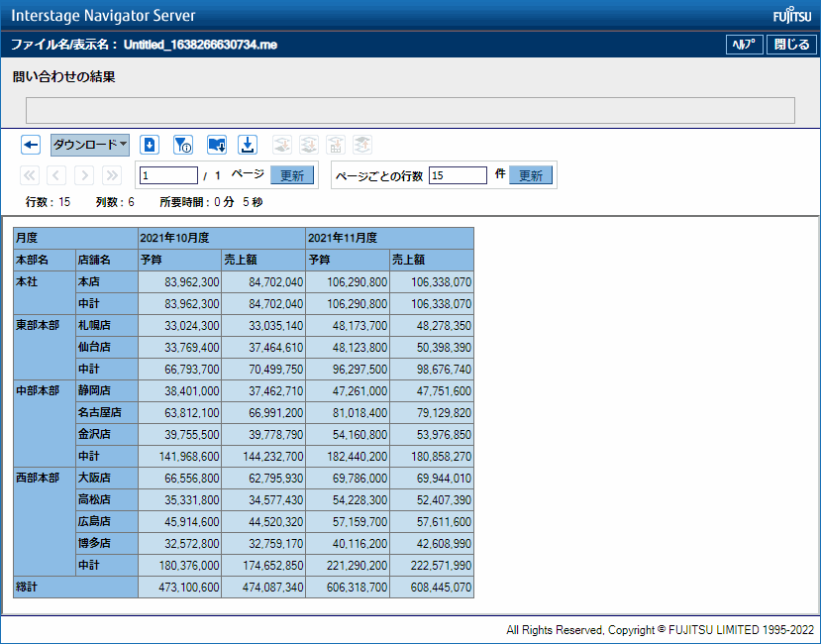The width and height of the screenshot is (821, 644).
Task: Click the 2021年10月度 column header
Action: [222, 238]
